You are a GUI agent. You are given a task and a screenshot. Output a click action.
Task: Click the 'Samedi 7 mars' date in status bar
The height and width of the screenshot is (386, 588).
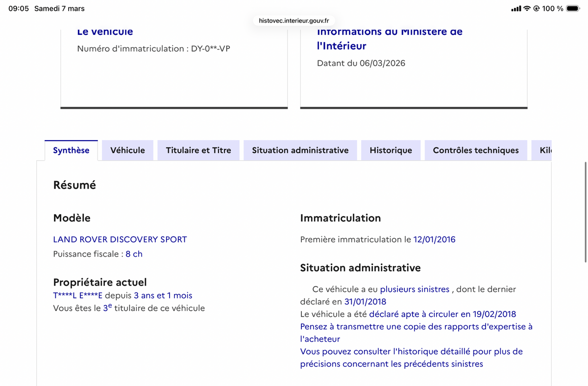[59, 8]
